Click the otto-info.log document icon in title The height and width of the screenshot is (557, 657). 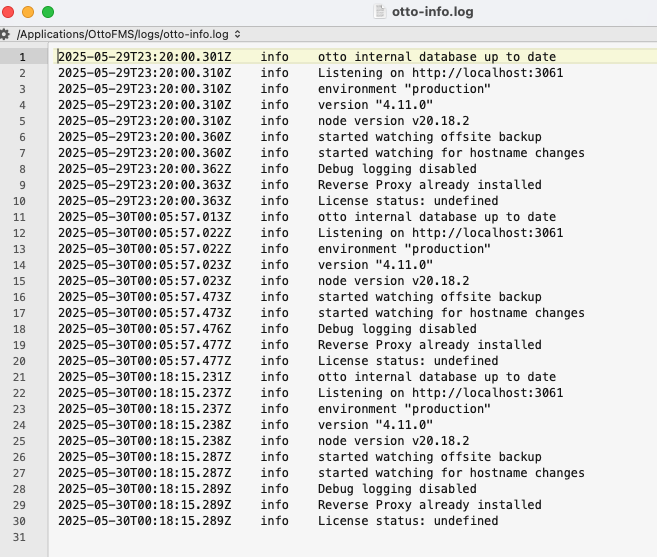pyautogui.click(x=380, y=12)
